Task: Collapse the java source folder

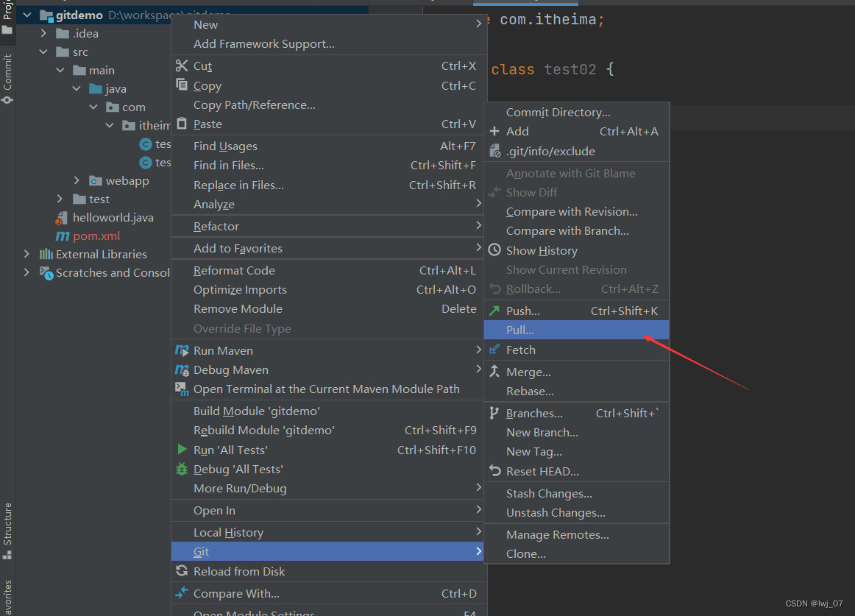Action: click(x=77, y=89)
